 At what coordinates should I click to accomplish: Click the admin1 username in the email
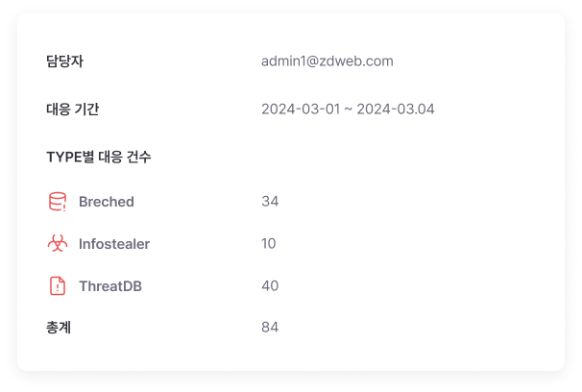click(283, 61)
